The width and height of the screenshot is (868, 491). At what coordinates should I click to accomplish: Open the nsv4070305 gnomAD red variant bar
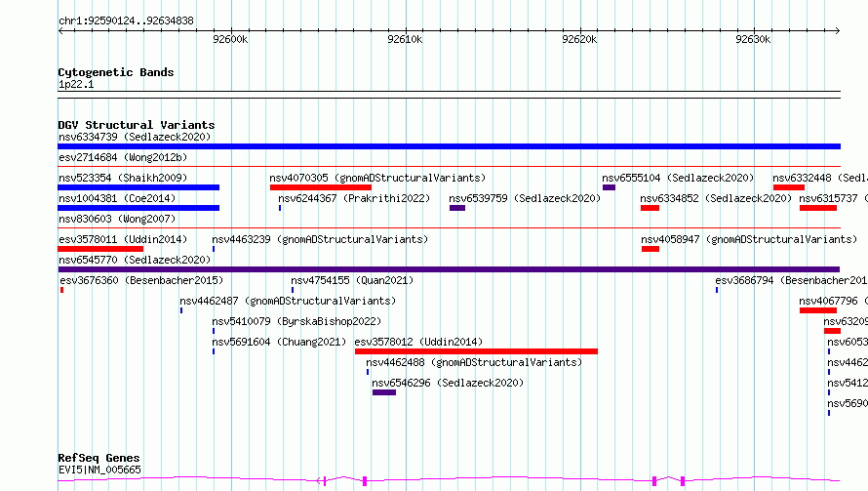click(x=321, y=187)
